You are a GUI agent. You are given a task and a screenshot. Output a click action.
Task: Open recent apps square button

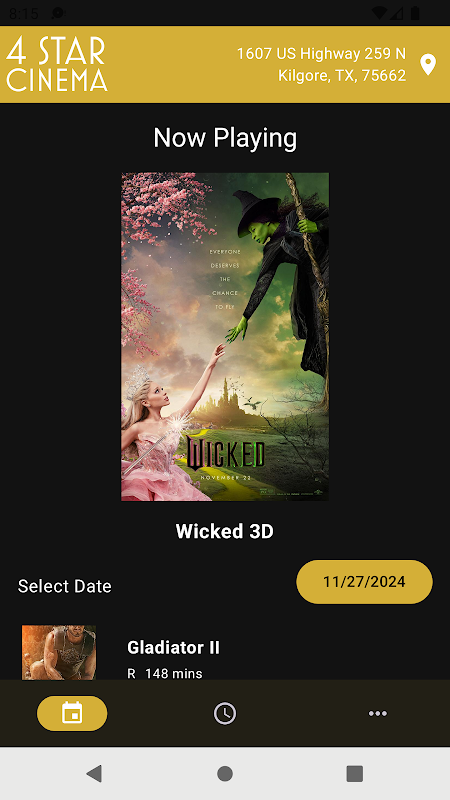click(x=355, y=773)
